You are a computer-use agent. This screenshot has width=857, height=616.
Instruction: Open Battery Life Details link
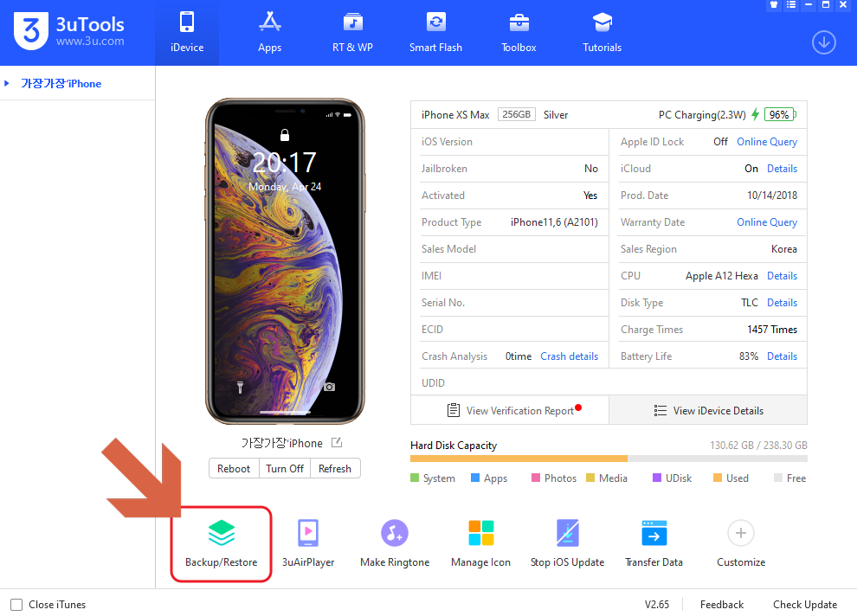coord(783,356)
